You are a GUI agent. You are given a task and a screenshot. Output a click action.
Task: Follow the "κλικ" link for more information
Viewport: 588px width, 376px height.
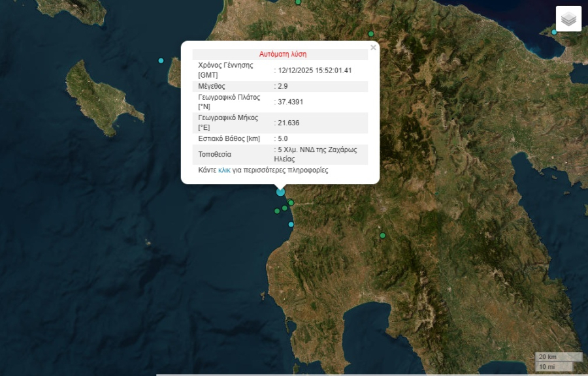click(224, 170)
